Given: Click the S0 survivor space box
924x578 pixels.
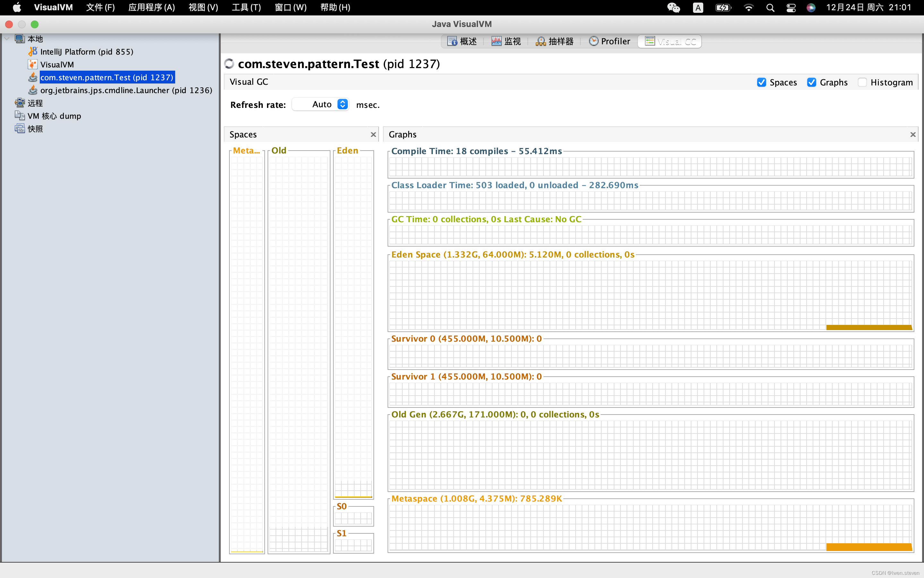Looking at the screenshot, I should pyautogui.click(x=353, y=518).
